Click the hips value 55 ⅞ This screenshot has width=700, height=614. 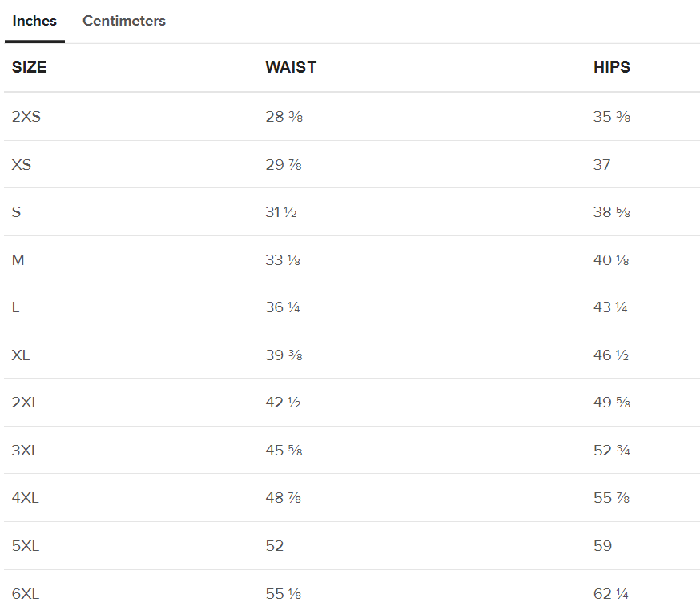(611, 498)
